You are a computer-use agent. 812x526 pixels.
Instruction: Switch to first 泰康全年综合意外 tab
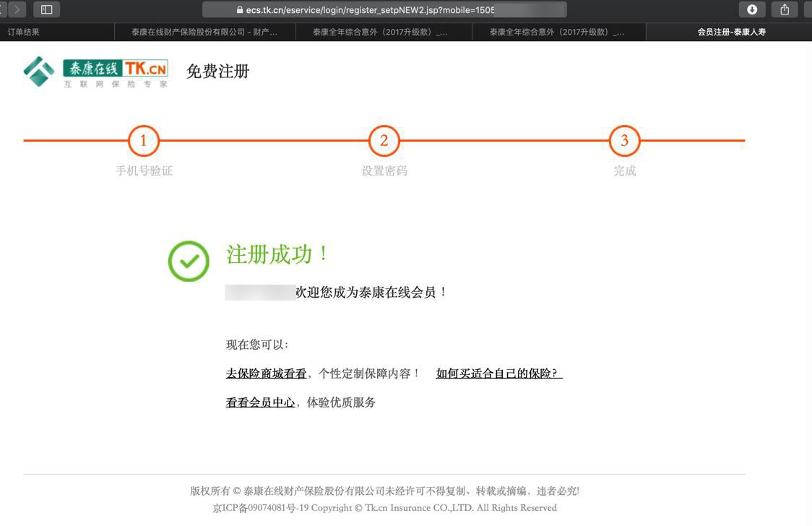[x=384, y=32]
